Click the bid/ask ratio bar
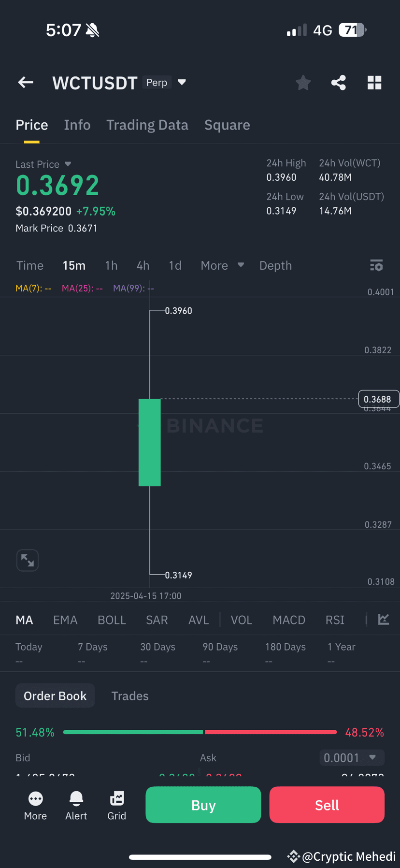 click(x=200, y=732)
